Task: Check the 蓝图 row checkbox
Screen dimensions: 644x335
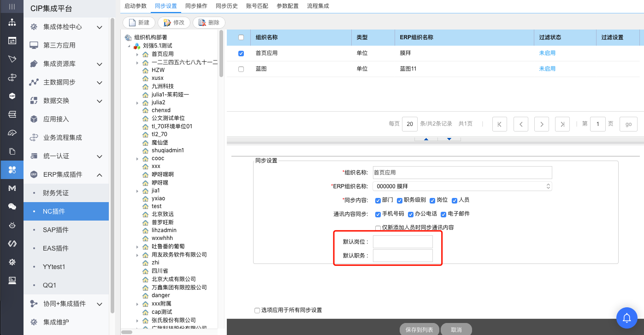Action: click(241, 69)
